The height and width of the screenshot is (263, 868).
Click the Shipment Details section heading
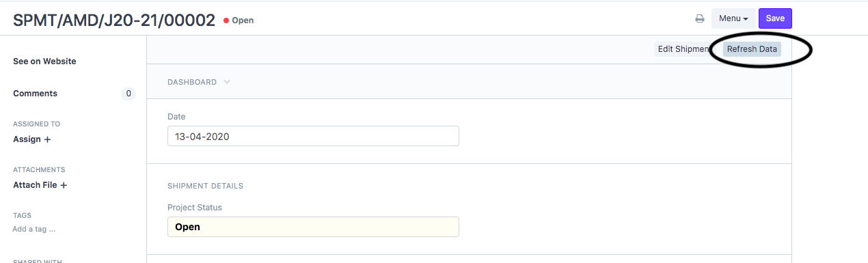[205, 186]
